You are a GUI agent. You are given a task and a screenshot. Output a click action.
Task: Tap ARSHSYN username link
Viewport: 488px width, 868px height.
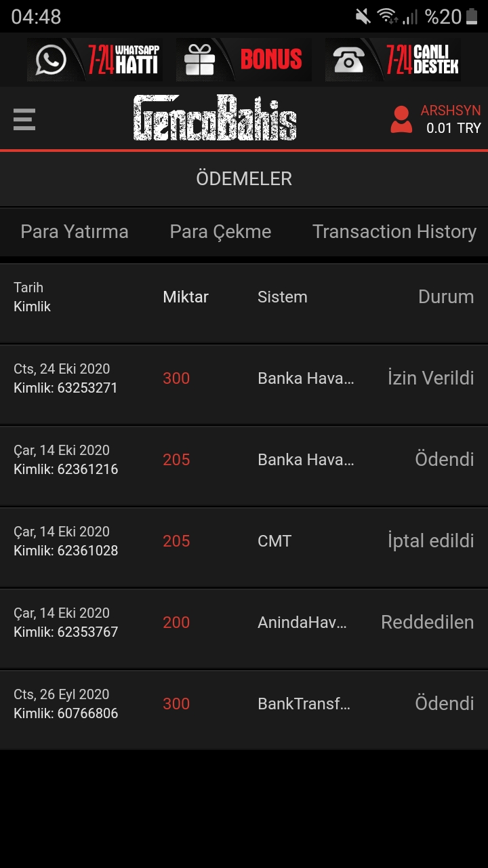(451, 111)
